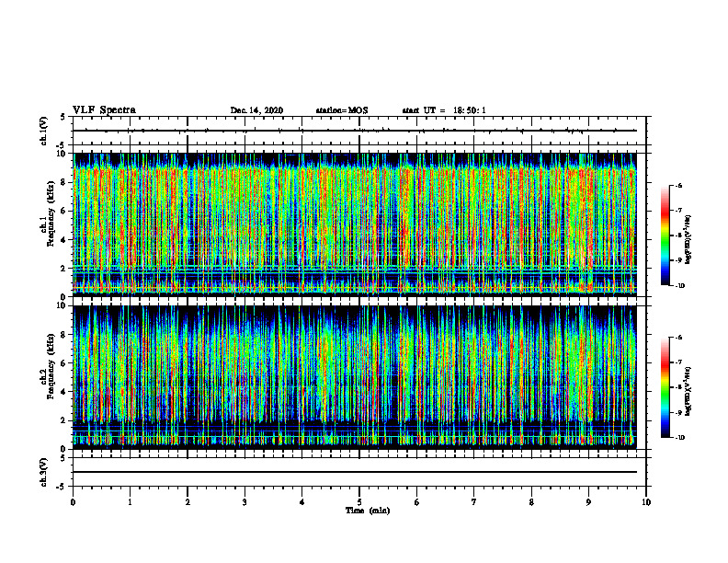Viewport: 728px width, 563px height.
Task: Click the ch.2 color bar log(PSD) label
Action: pyautogui.click(x=688, y=391)
